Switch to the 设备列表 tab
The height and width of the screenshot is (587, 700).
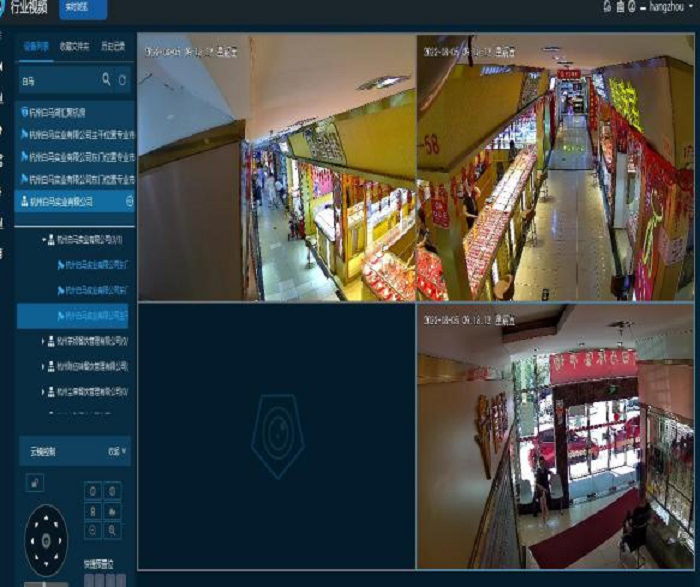[x=36, y=46]
